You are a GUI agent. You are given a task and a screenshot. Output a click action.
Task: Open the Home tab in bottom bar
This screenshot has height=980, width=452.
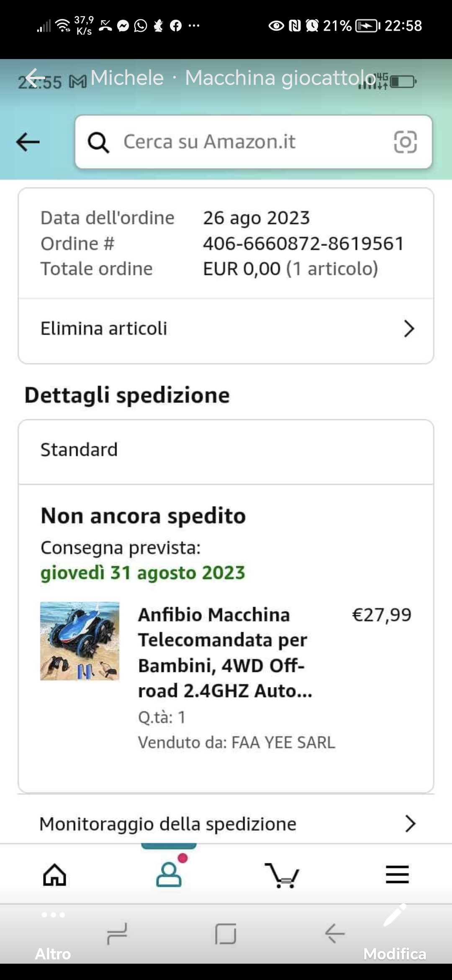(55, 875)
